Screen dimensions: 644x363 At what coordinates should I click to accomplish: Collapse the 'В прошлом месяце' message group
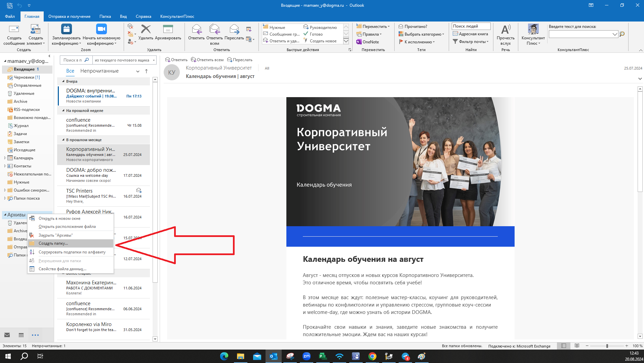point(63,140)
